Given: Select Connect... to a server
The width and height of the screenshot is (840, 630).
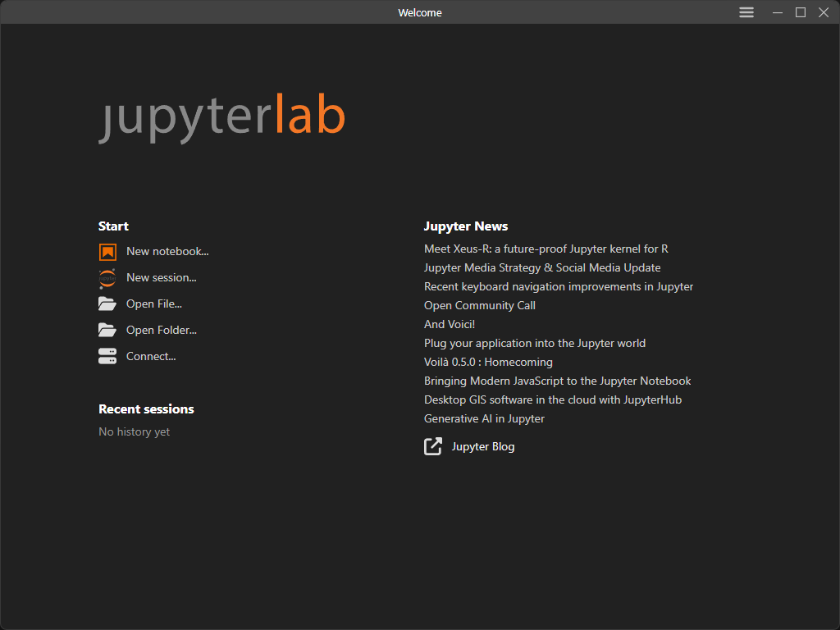Looking at the screenshot, I should click(x=151, y=357).
